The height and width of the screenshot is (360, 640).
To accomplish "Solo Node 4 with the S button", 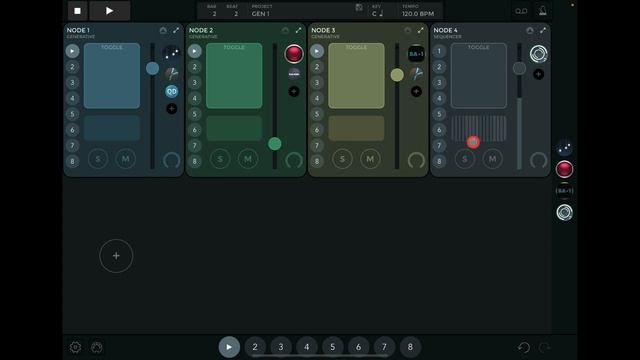I will point(464,159).
